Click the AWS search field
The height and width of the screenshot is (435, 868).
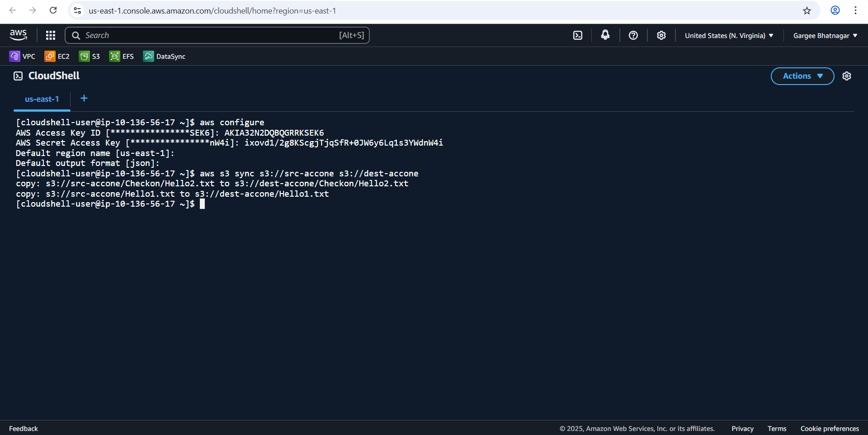pos(217,35)
